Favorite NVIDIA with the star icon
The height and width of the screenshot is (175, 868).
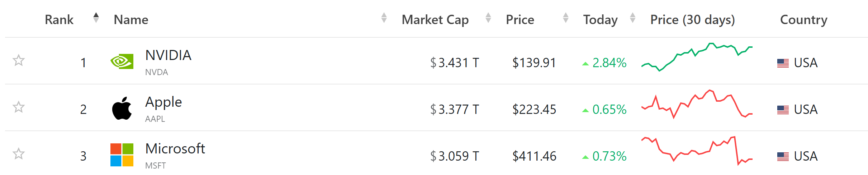19,60
